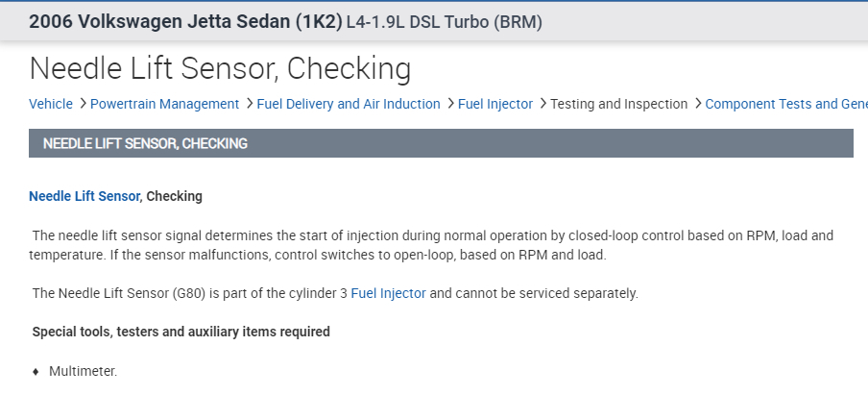Click chevron before Powertrain Management
The height and width of the screenshot is (395, 868).
(84, 104)
